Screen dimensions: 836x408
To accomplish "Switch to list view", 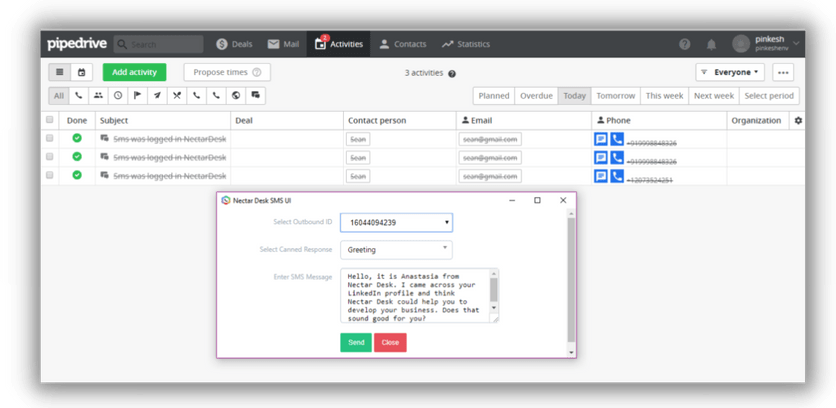I will point(60,72).
